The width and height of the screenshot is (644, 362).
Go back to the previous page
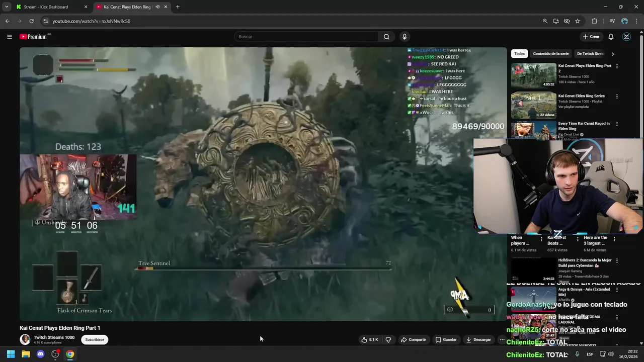coord(7,21)
